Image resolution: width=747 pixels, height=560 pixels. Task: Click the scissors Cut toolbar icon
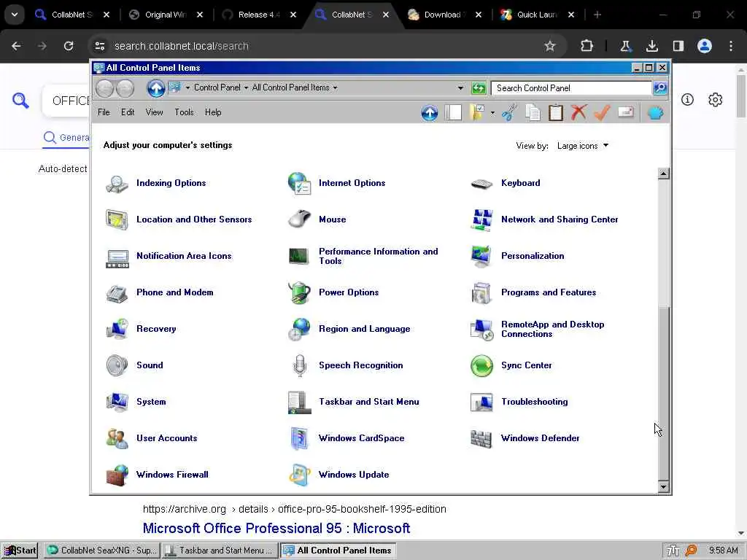509,113
